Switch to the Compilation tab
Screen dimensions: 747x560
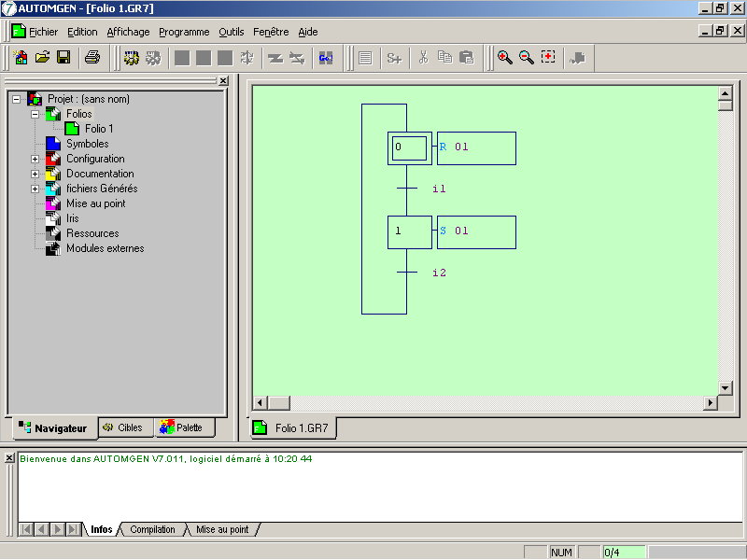pyautogui.click(x=152, y=529)
